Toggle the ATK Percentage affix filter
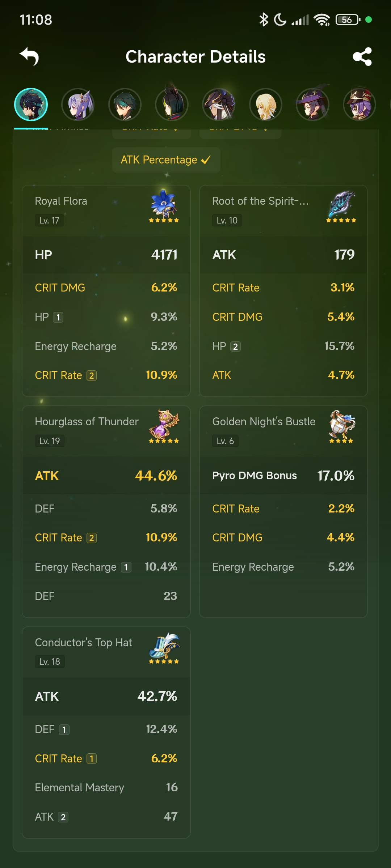 (166, 160)
